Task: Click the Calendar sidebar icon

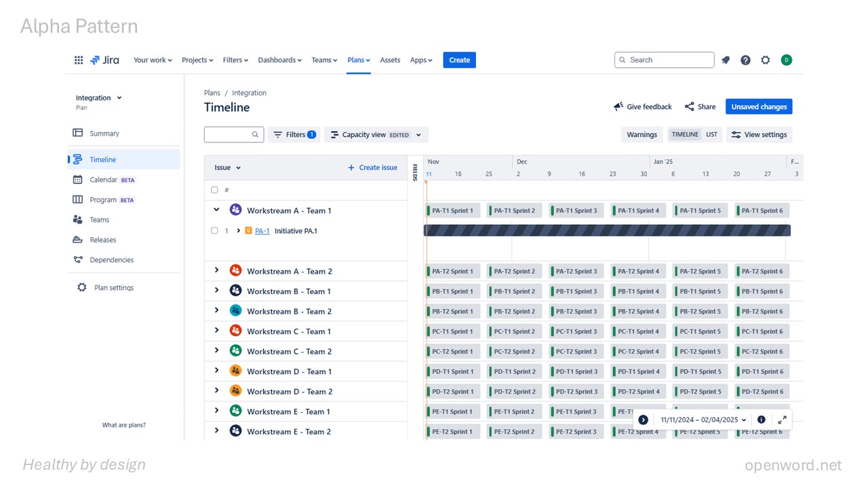Action: [77, 180]
